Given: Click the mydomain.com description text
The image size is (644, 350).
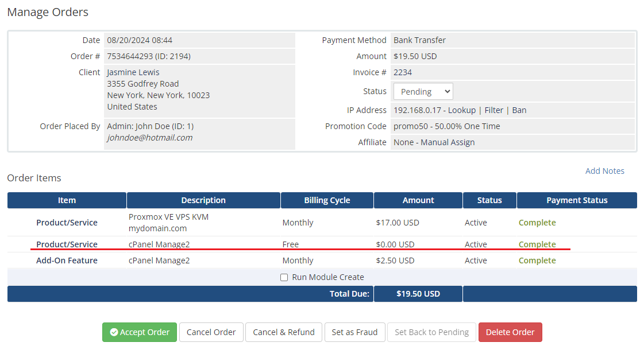Looking at the screenshot, I should (x=158, y=228).
